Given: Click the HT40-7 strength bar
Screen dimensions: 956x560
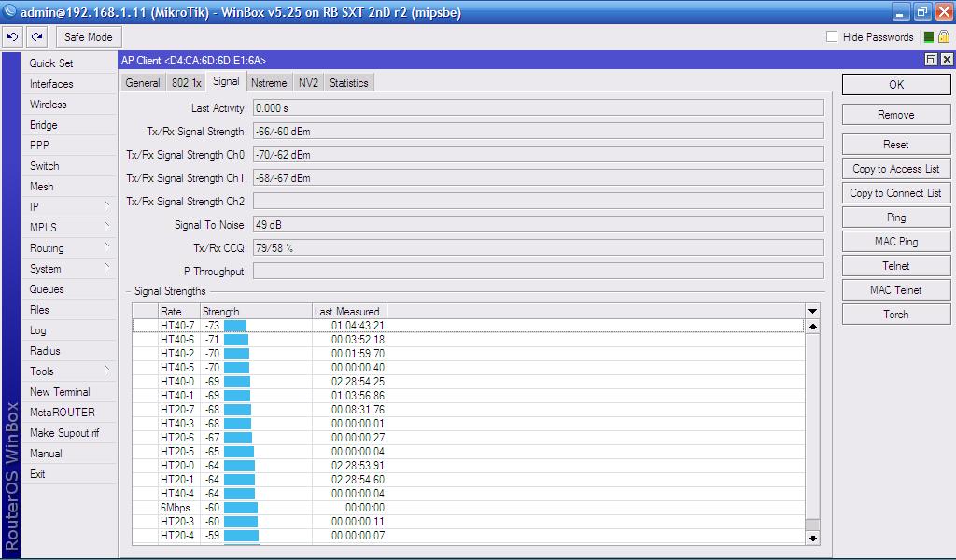Looking at the screenshot, I should pyautogui.click(x=235, y=326).
